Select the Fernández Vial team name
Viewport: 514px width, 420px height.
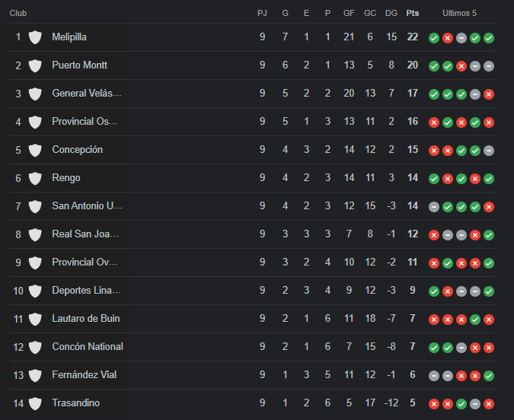pos(85,375)
